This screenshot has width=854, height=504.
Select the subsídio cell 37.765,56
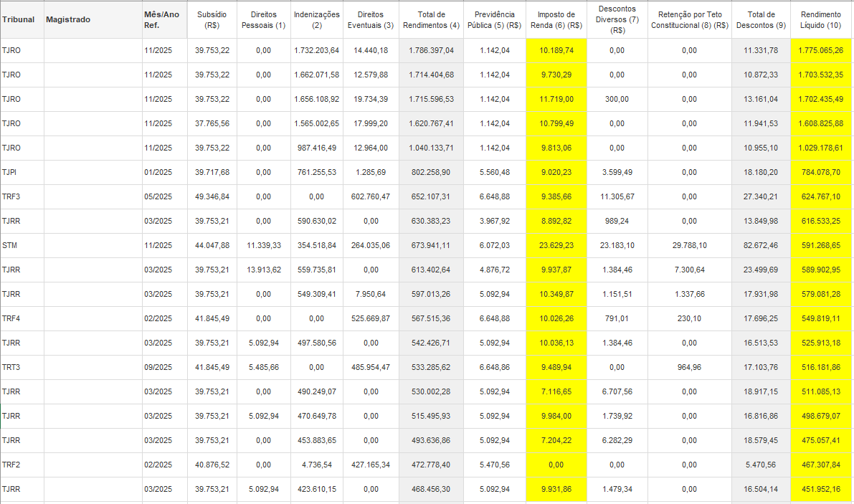(x=212, y=123)
